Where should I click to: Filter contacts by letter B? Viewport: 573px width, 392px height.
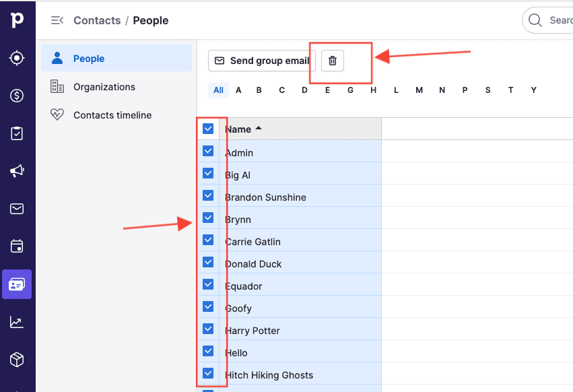click(259, 90)
